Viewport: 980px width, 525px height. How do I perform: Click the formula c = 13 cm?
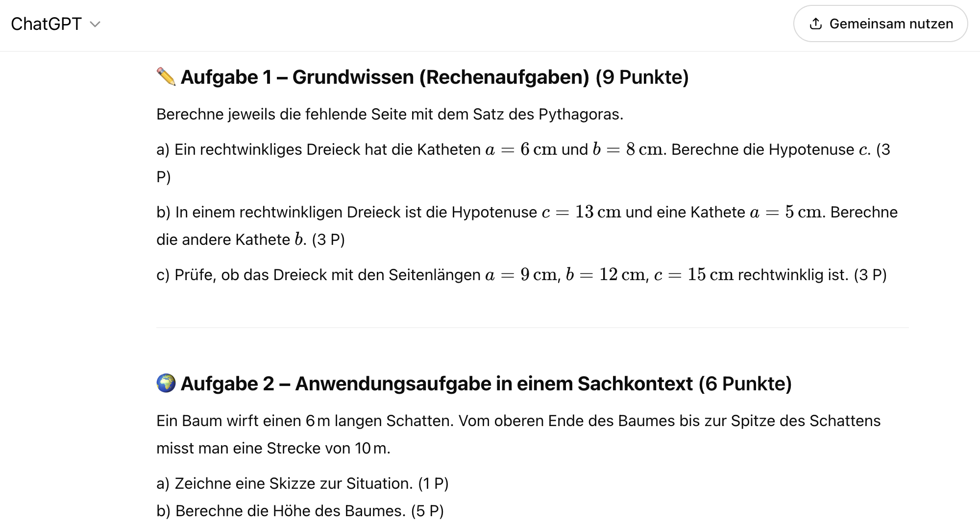581,212
